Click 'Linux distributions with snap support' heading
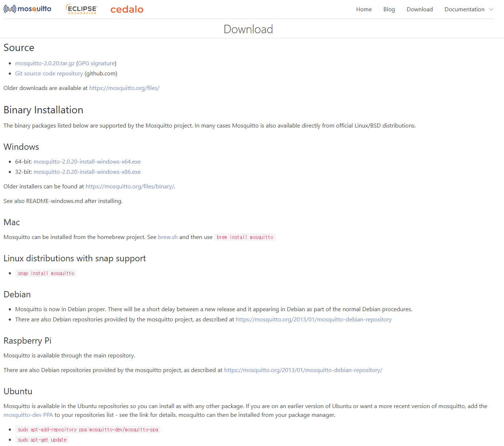The width and height of the screenshot is (504, 446). 75,258
